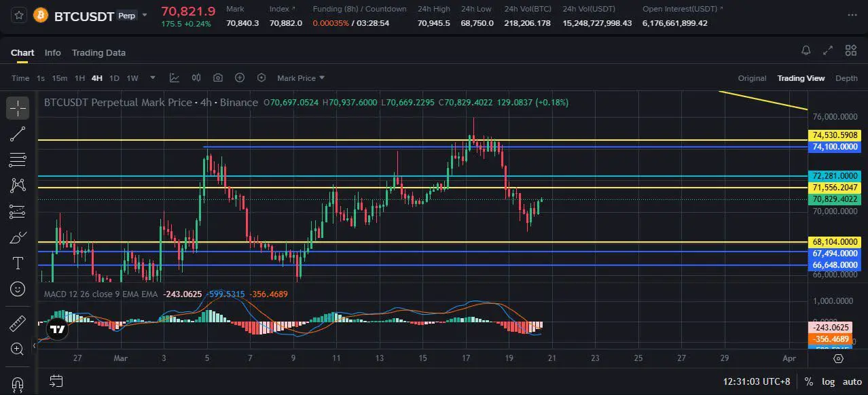Click the 68,104.0000 yellow price label
The width and height of the screenshot is (868, 395).
tap(835, 242)
